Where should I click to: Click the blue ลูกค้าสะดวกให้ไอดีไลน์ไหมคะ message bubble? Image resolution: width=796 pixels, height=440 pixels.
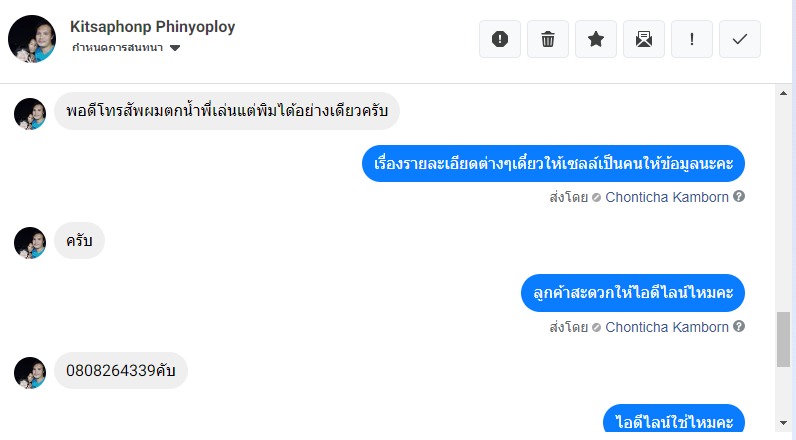click(x=633, y=293)
